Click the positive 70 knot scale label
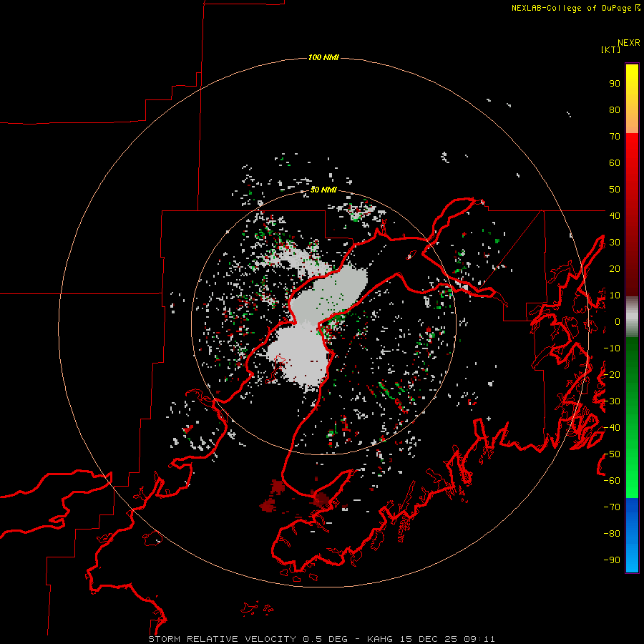 point(615,137)
